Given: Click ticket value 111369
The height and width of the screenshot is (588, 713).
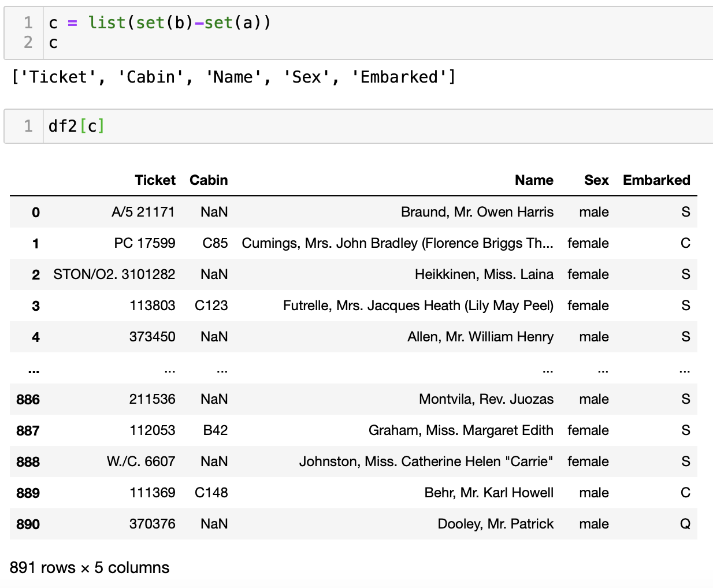Looking at the screenshot, I should [153, 493].
